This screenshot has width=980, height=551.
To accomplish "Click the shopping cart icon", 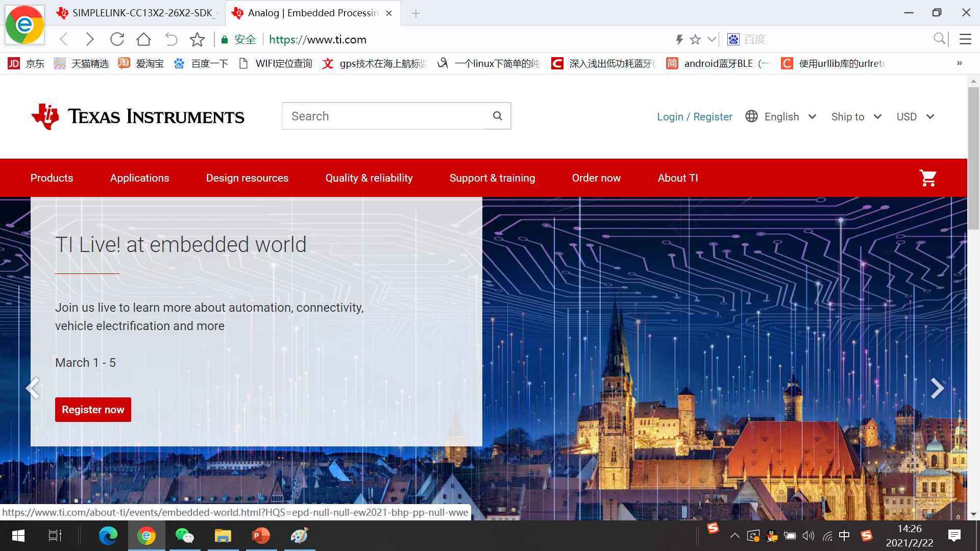I will tap(927, 178).
